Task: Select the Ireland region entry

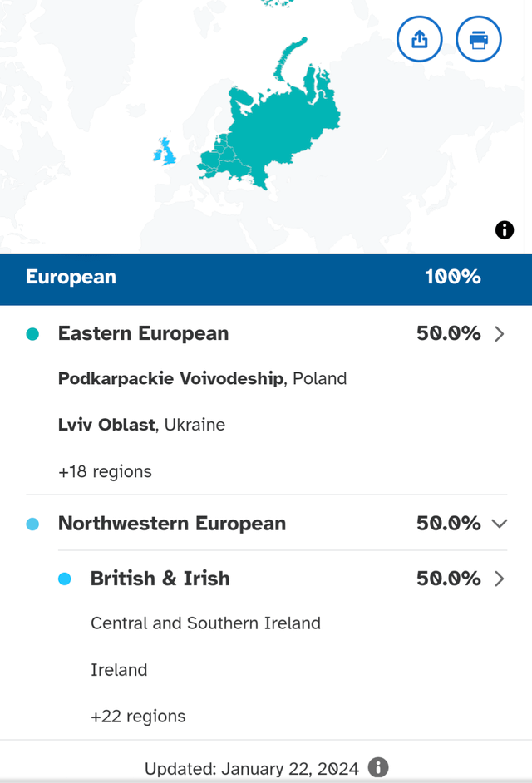Action: click(x=119, y=670)
